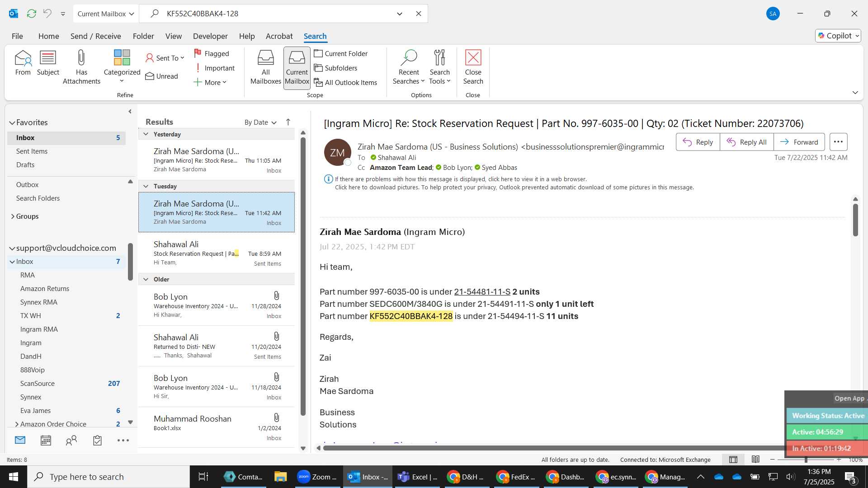Open Recent Searches list
This screenshot has height=488, width=868.
coord(409,67)
